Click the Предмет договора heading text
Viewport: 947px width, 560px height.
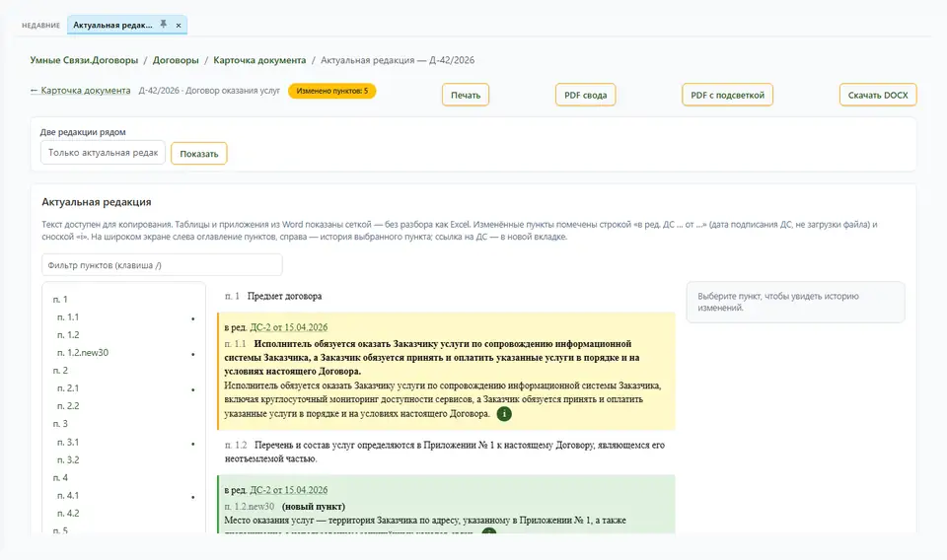pos(284,297)
